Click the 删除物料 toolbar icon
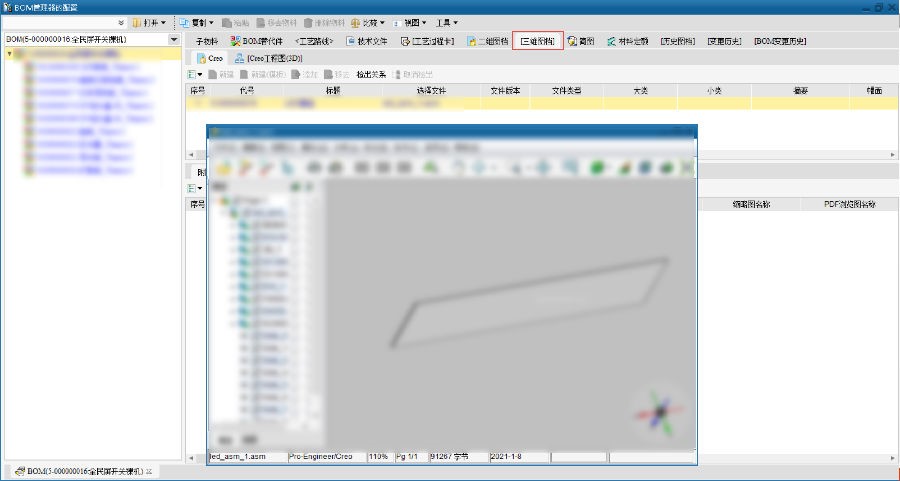900x481 pixels. click(323, 22)
